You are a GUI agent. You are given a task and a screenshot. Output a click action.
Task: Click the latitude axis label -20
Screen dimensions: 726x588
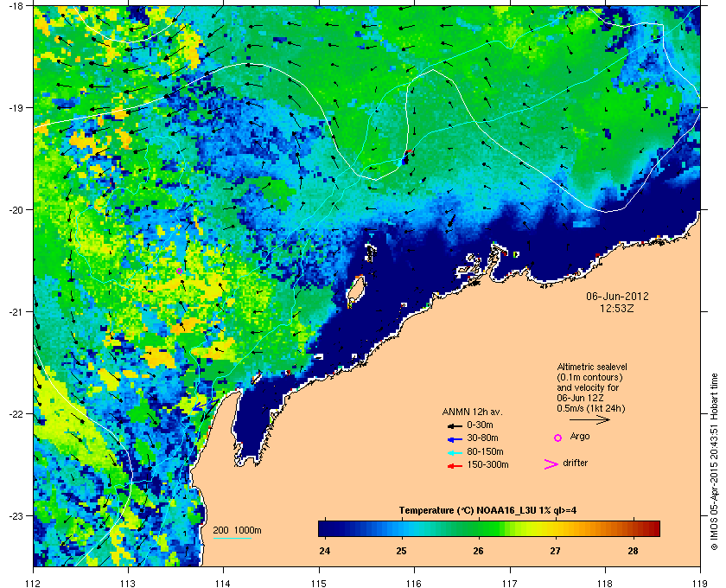(16, 209)
